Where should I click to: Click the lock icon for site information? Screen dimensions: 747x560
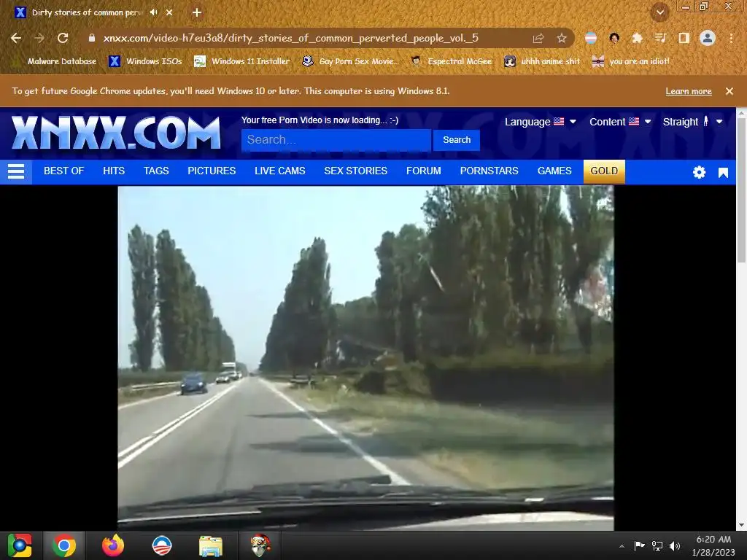point(91,38)
